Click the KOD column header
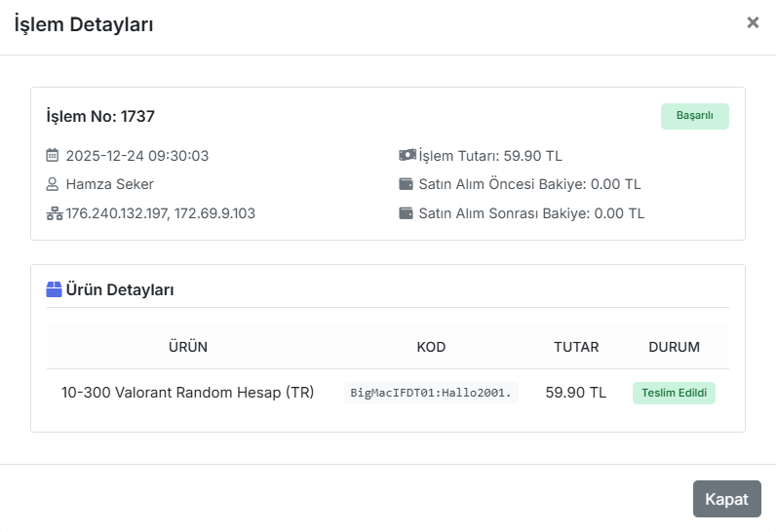 coord(431,347)
